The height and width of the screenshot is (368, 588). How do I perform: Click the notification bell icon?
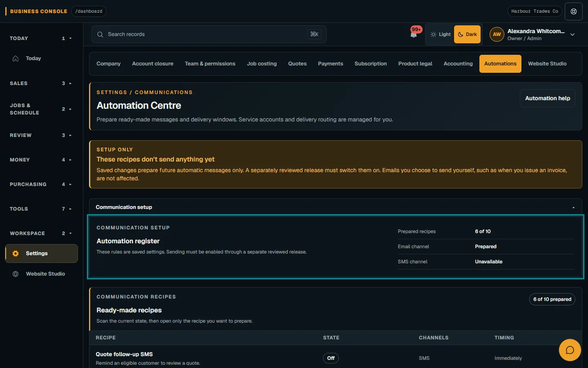pyautogui.click(x=414, y=34)
